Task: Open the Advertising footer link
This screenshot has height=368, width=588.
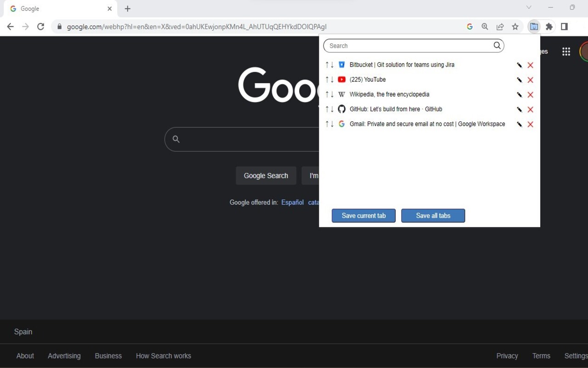Action: [64, 356]
